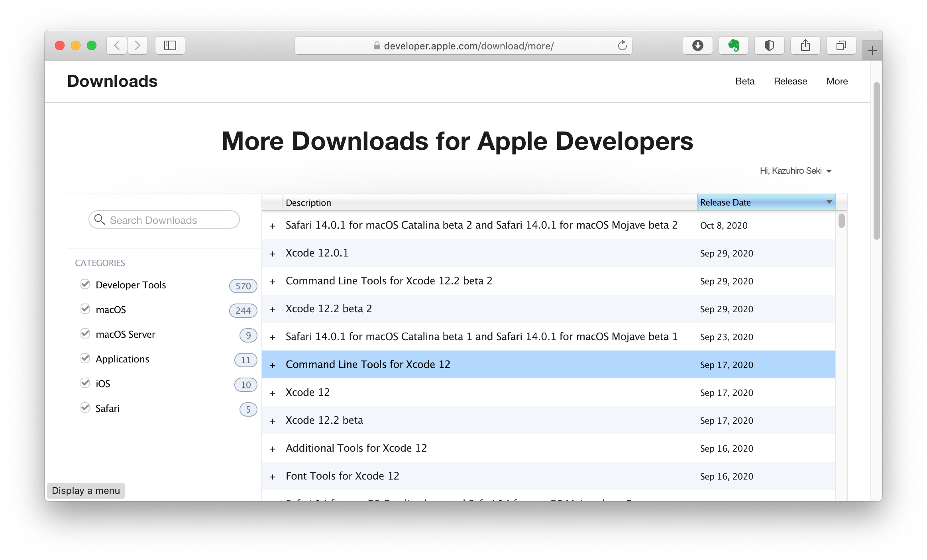
Task: Uncheck the macOS Server category
Action: coord(85,334)
